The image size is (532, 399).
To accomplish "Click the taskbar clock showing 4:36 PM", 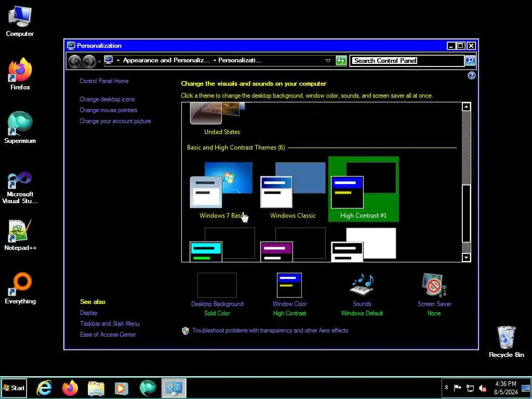I will pyautogui.click(x=506, y=388).
